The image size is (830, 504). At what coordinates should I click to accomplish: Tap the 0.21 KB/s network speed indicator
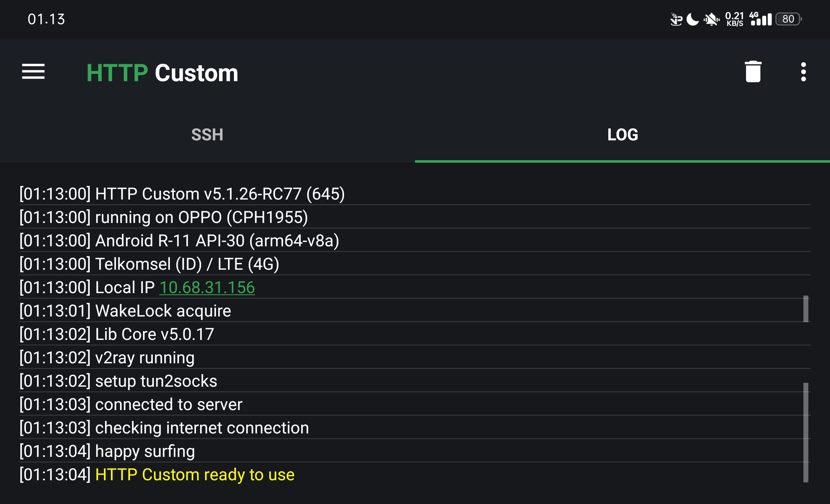click(734, 19)
